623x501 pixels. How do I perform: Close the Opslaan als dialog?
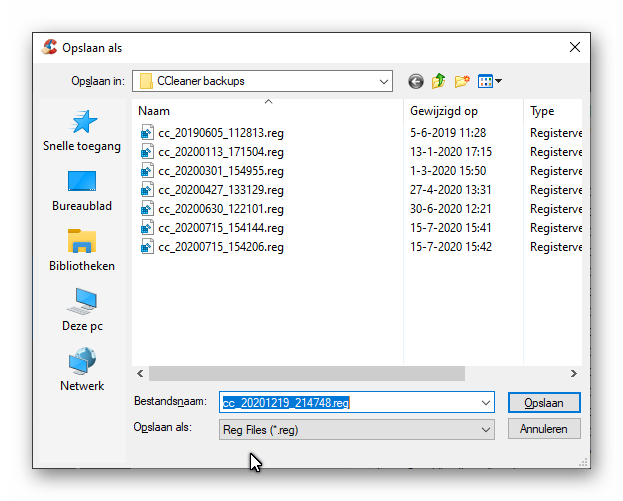(575, 47)
